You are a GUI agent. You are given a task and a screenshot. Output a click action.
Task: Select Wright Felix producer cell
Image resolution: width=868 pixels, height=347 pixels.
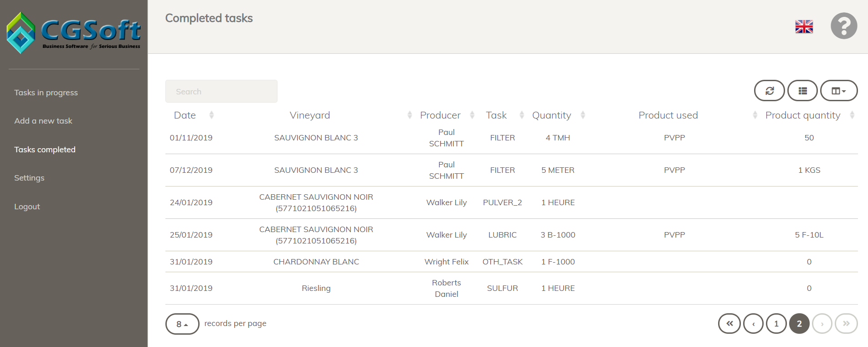pyautogui.click(x=447, y=262)
